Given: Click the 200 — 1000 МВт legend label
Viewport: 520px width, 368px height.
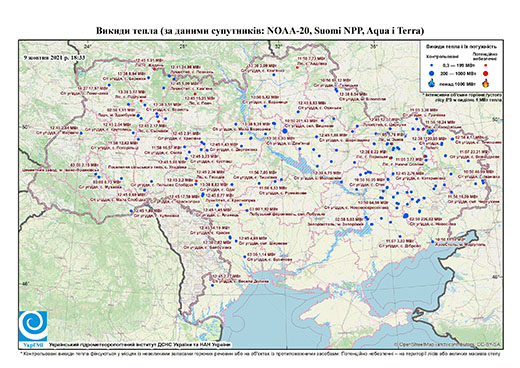Looking at the screenshot, I should click(458, 73).
